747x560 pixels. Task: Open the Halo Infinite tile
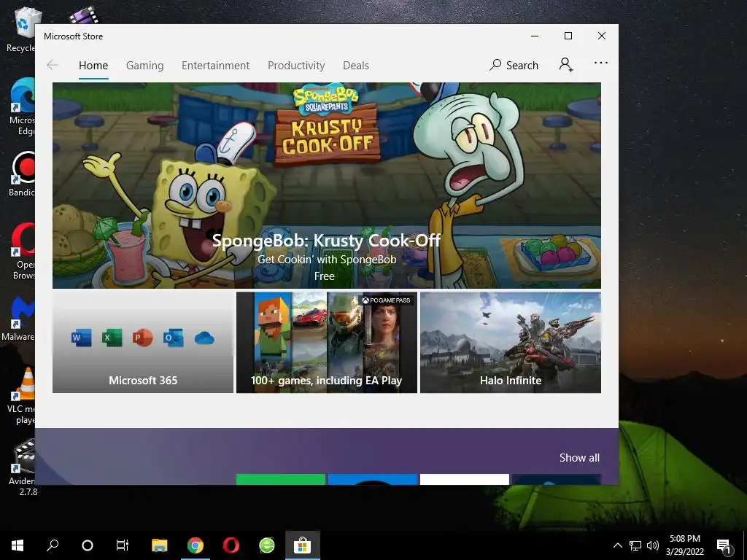point(511,343)
